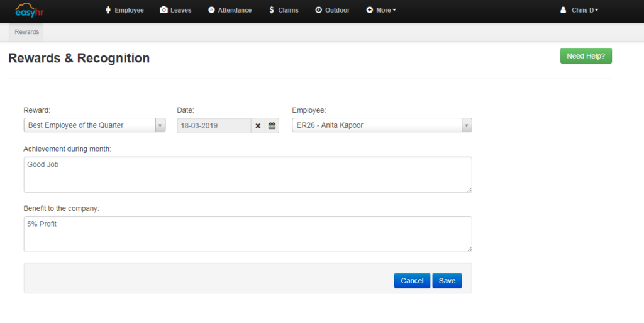Click the resize grip of 5% Profit text area
Image resolution: width=644 pixels, height=323 pixels.
tap(469, 249)
